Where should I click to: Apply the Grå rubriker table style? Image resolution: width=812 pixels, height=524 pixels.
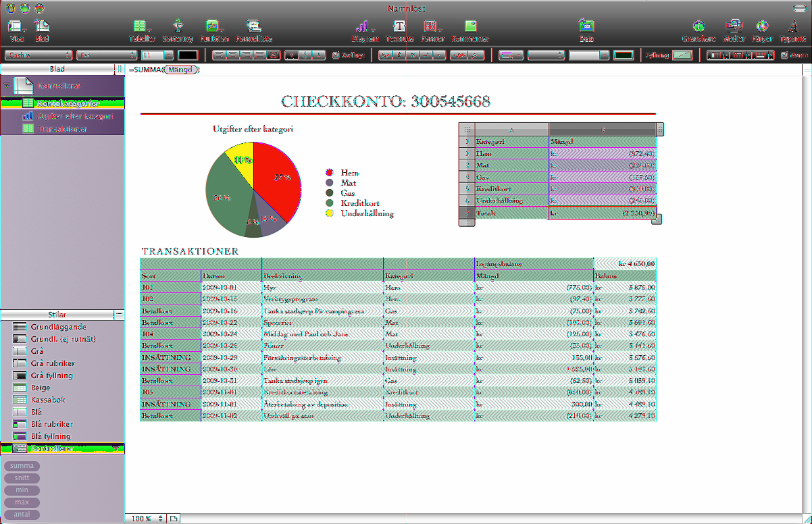tap(62, 363)
